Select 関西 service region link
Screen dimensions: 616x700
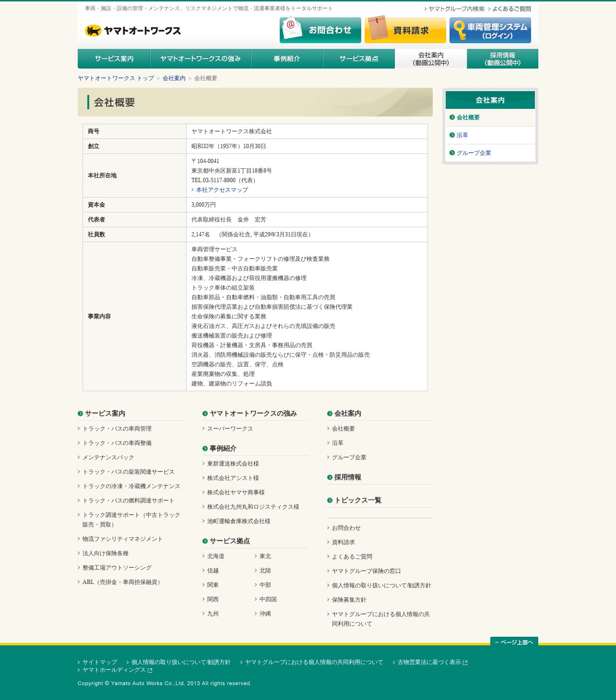(x=213, y=599)
